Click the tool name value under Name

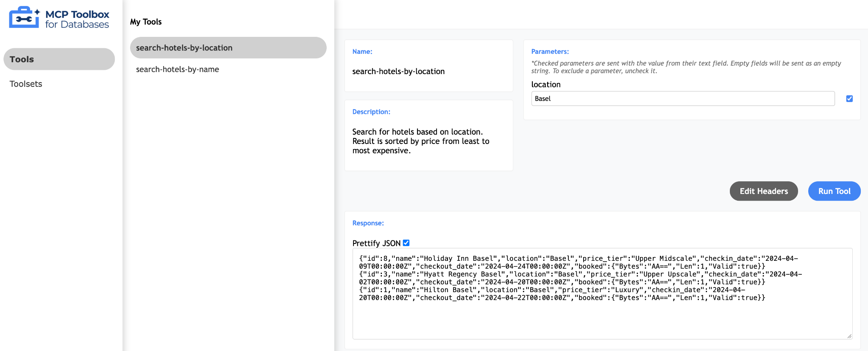point(398,72)
